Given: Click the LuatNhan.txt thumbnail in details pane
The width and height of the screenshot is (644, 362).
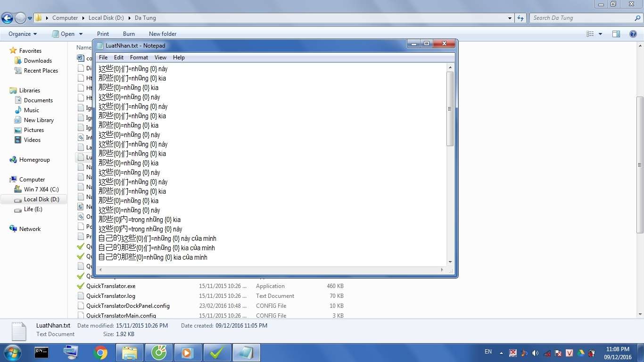Looking at the screenshot, I should tap(19, 331).
